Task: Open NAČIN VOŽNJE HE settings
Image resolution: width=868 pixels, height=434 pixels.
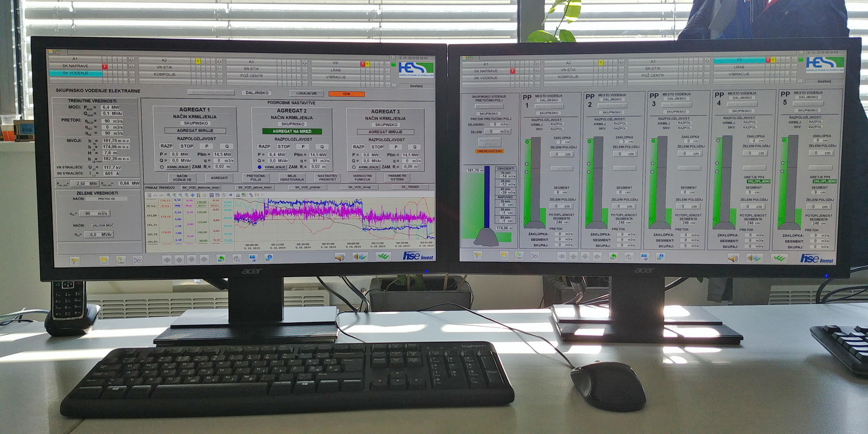Action: pyautogui.click(x=182, y=177)
